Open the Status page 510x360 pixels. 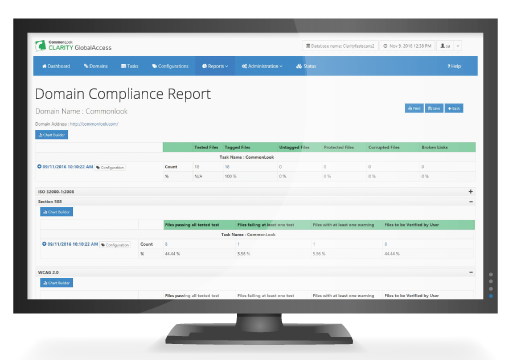tap(306, 66)
